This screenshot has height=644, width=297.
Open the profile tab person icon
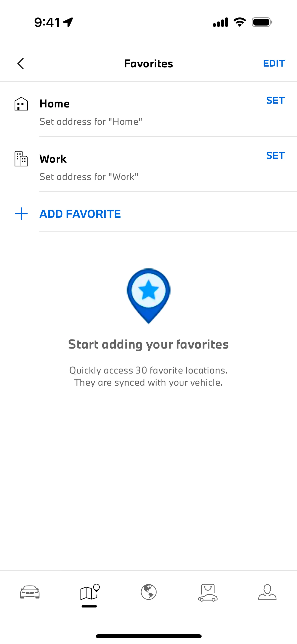(x=267, y=592)
